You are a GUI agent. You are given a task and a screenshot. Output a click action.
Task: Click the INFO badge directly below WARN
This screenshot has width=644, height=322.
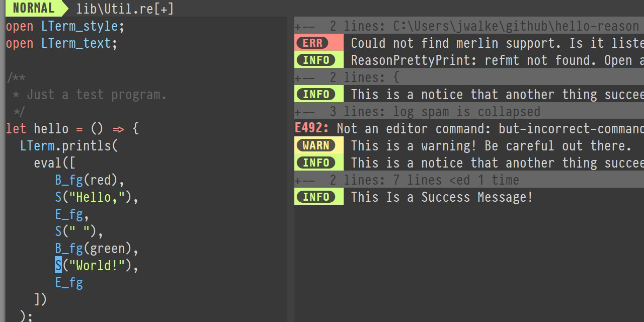click(316, 163)
